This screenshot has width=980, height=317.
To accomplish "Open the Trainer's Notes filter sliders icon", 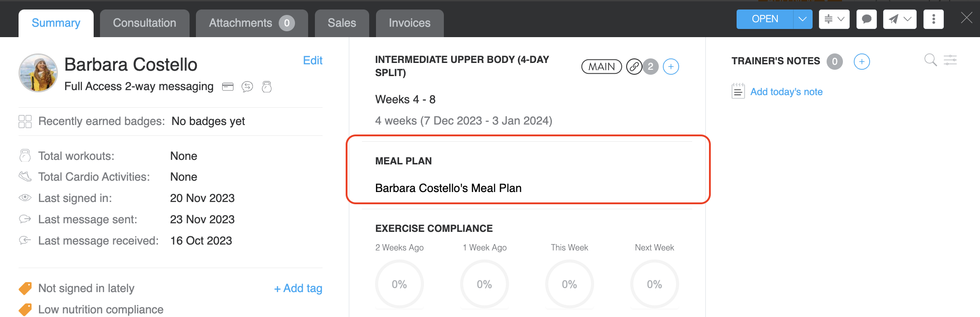I will [x=950, y=60].
